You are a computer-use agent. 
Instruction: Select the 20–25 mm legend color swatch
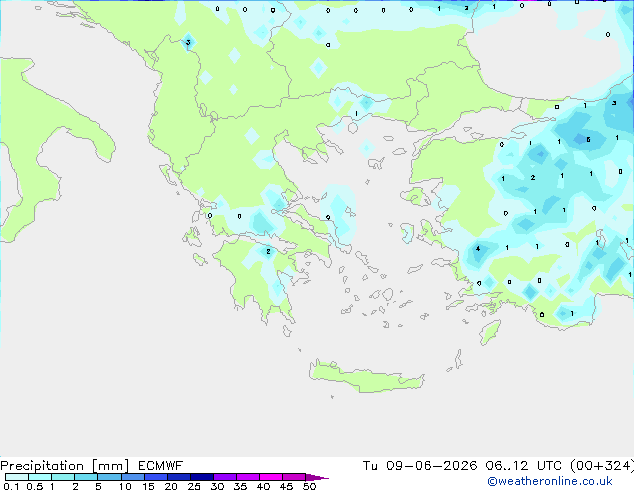tap(178, 477)
